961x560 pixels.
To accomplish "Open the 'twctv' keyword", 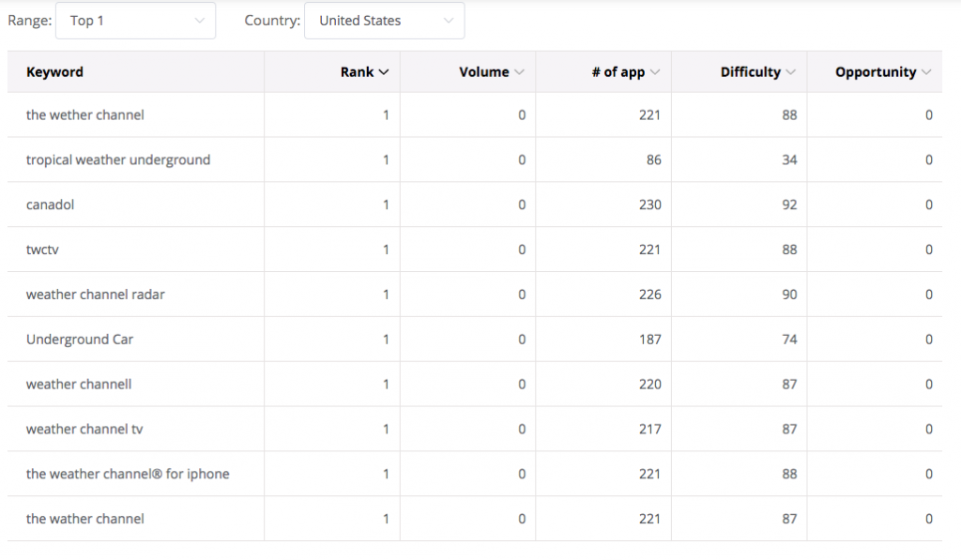I will (42, 250).
